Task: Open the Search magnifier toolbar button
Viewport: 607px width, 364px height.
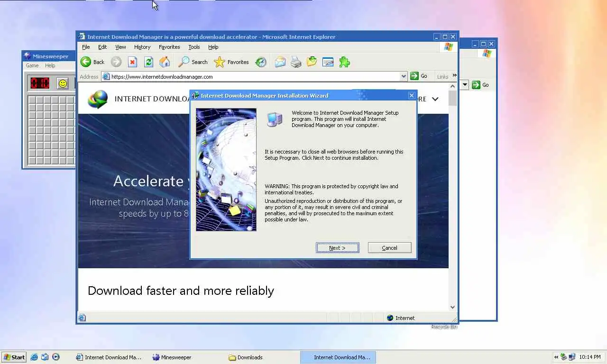Action: click(193, 62)
